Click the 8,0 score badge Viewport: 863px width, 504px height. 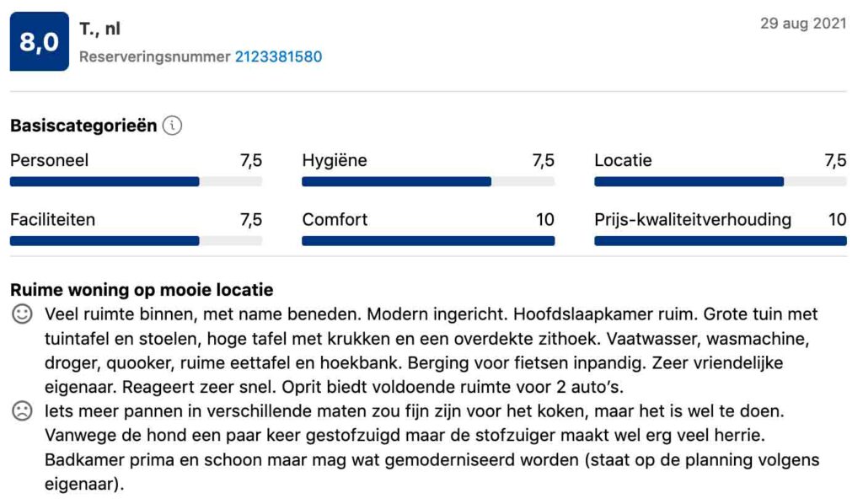click(x=40, y=41)
